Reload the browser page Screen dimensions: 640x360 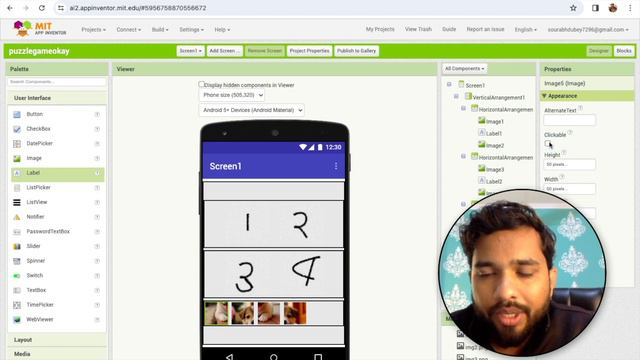[x=42, y=8]
